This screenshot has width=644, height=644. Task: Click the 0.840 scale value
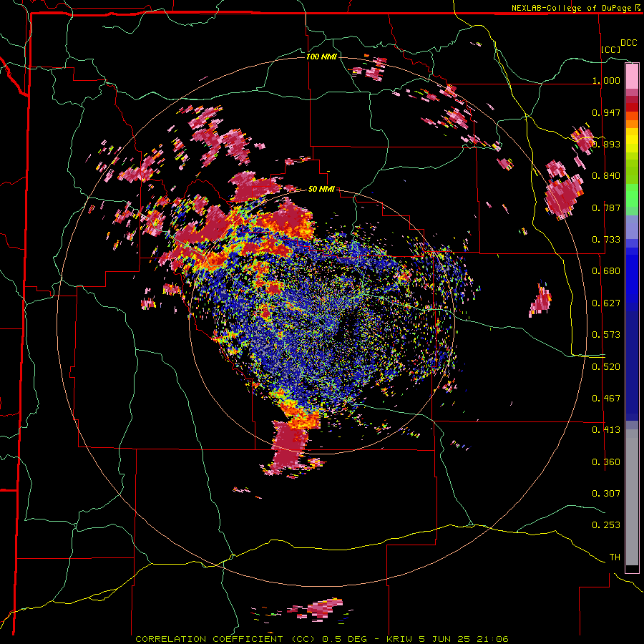coord(606,176)
